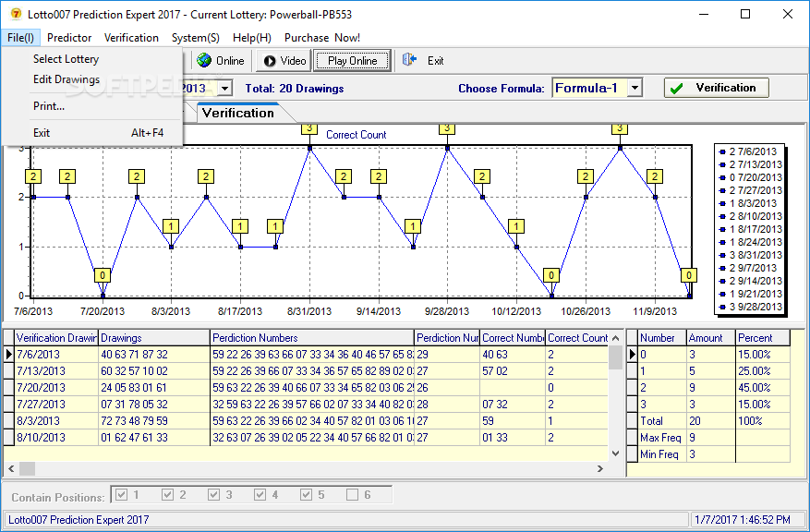The height and width of the screenshot is (532, 810).
Task: Click the Verification Drawing column header
Action: 56,338
